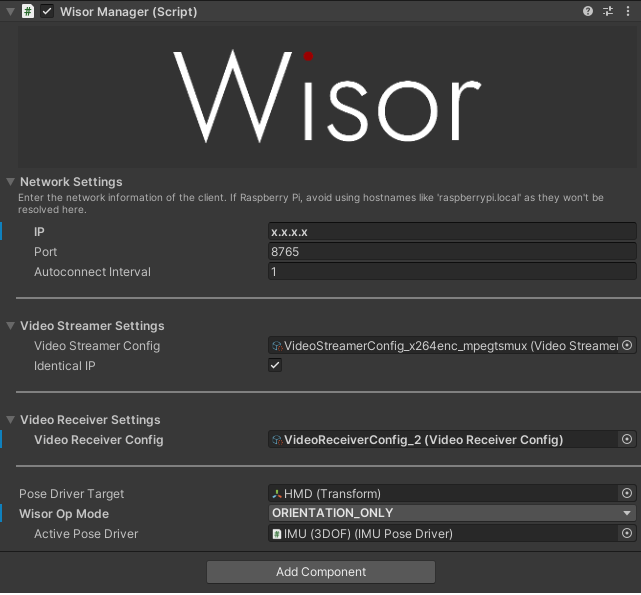Viewport: 641px width, 595px height.
Task: Open object picker for Active Pose Driver
Action: tap(627, 534)
